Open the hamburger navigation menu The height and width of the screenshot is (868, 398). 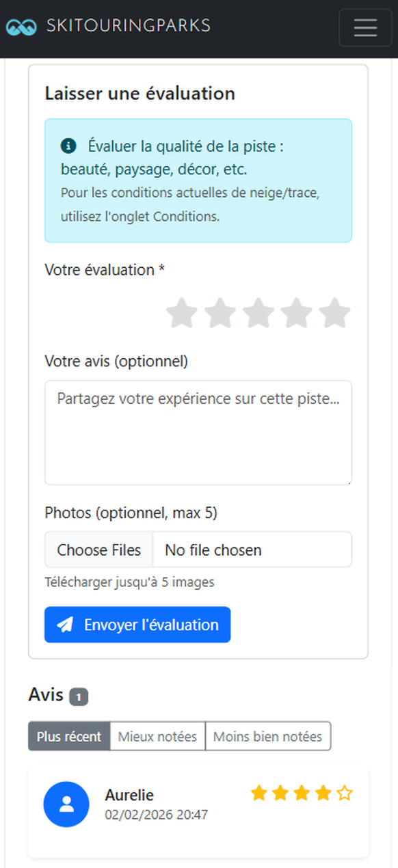365,27
